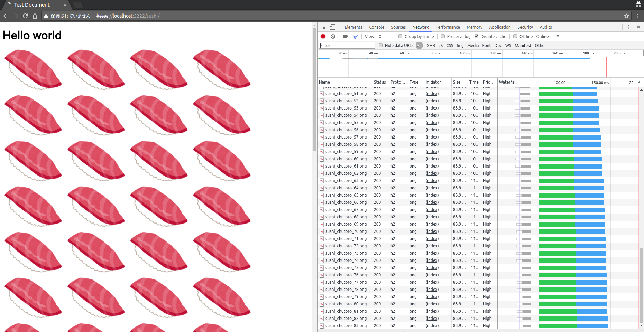Filter requests by All
The image size is (644, 332).
point(419,45)
